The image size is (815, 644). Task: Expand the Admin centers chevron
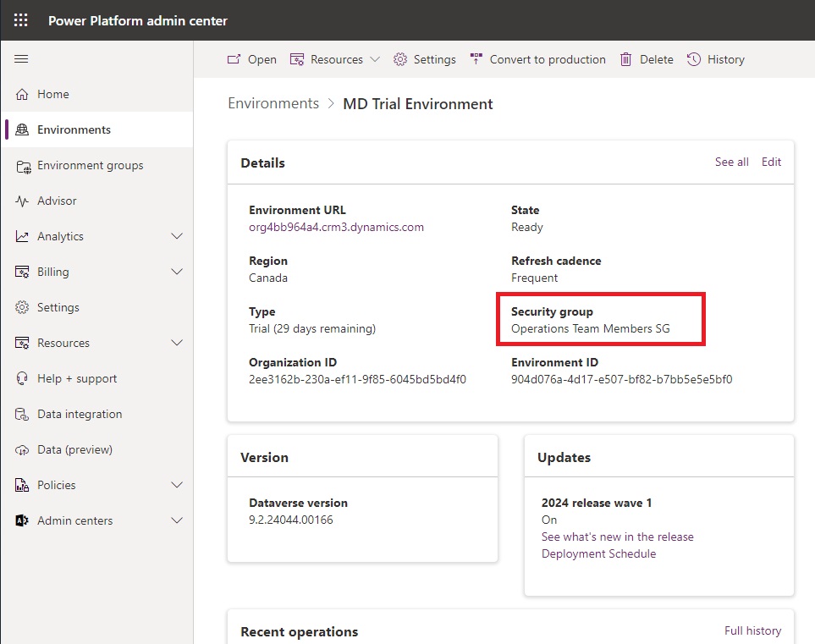tap(177, 520)
